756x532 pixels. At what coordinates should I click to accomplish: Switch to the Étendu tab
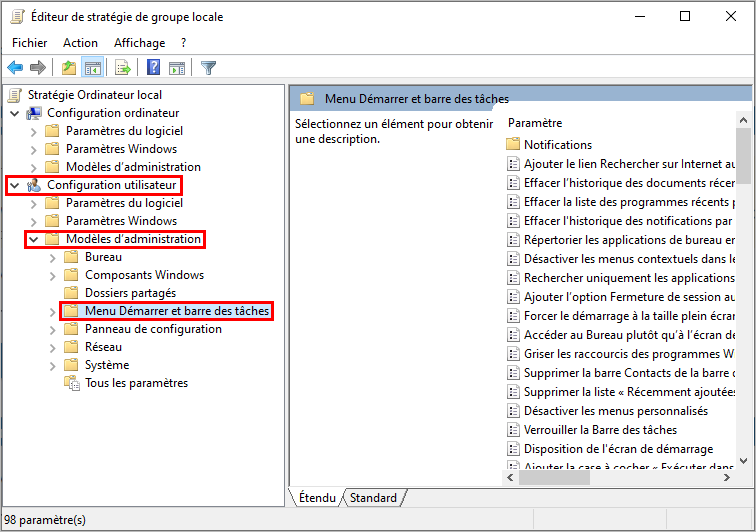pyautogui.click(x=317, y=498)
